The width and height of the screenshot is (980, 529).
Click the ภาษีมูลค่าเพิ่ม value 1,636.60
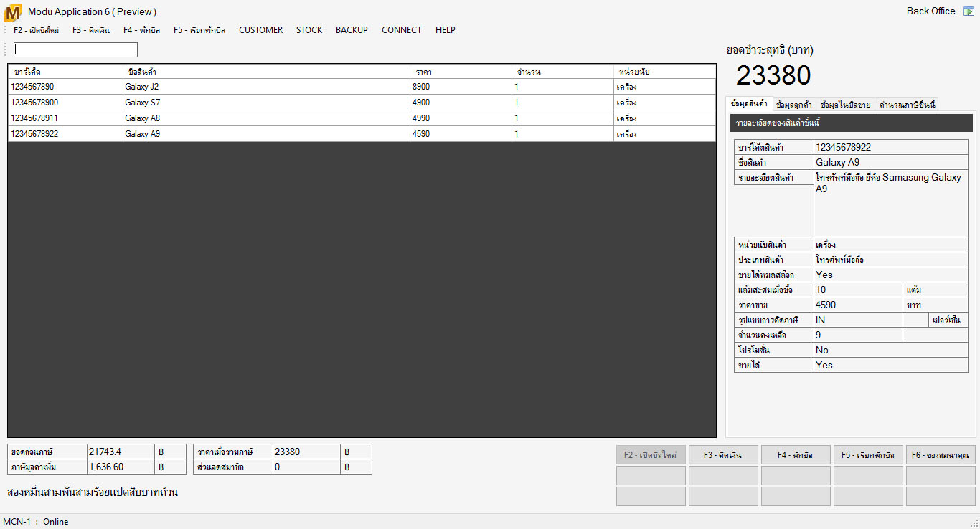pyautogui.click(x=120, y=467)
